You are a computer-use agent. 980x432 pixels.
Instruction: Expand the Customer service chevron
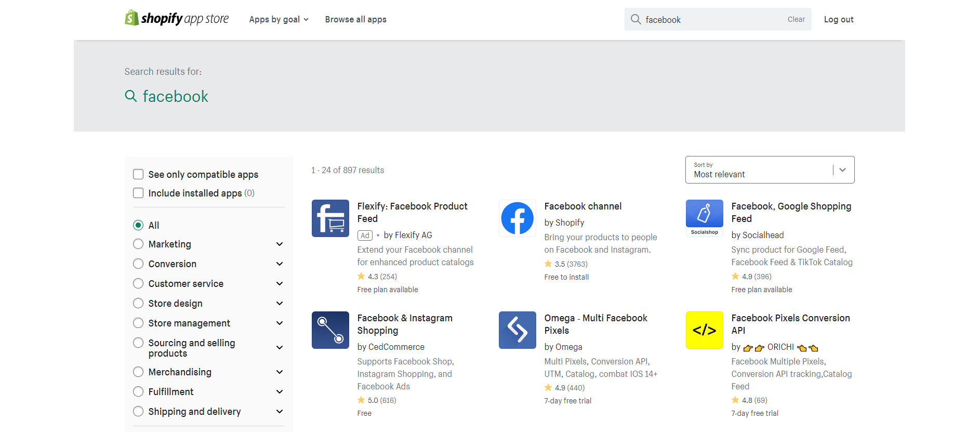point(280,283)
